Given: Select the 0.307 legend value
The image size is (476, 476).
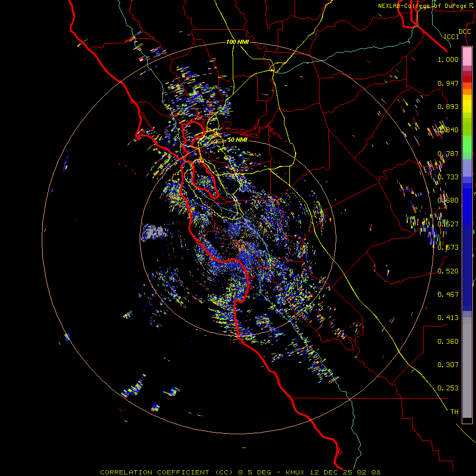Looking at the screenshot, I should click(x=448, y=364).
